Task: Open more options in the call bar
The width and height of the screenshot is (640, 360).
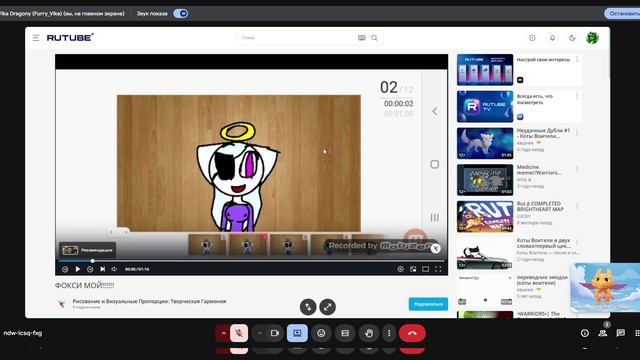Action: [x=389, y=333]
